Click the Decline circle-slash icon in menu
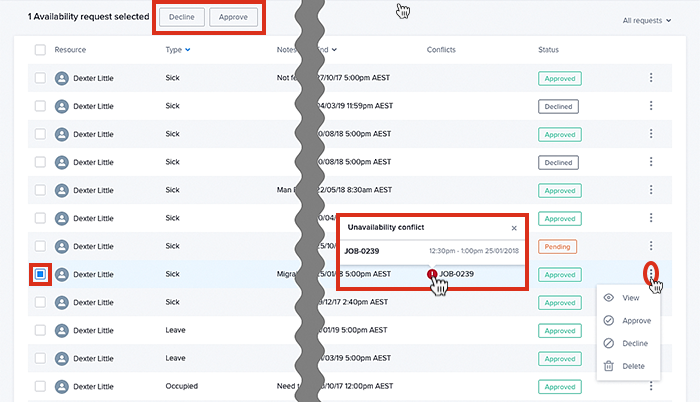Image resolution: width=700 pixels, height=402 pixels. click(609, 344)
